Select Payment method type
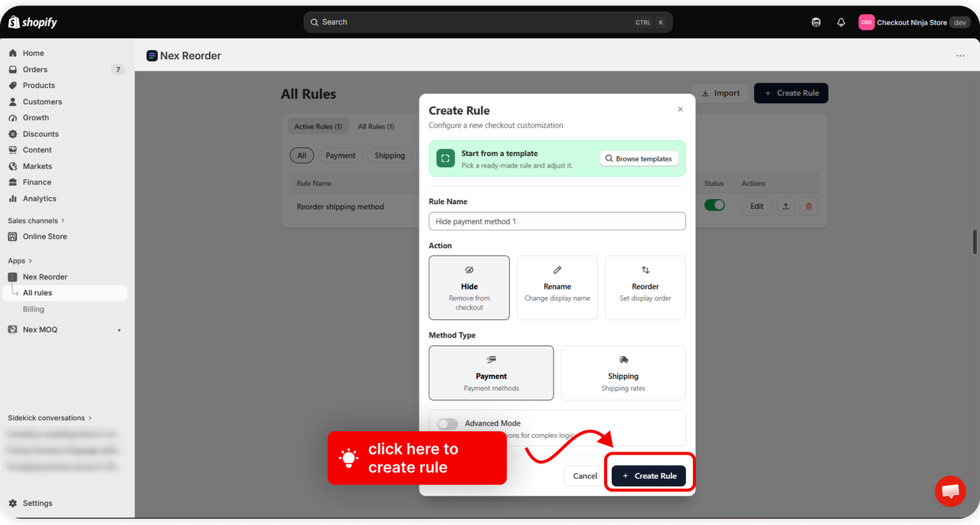980x525 pixels. click(x=492, y=373)
